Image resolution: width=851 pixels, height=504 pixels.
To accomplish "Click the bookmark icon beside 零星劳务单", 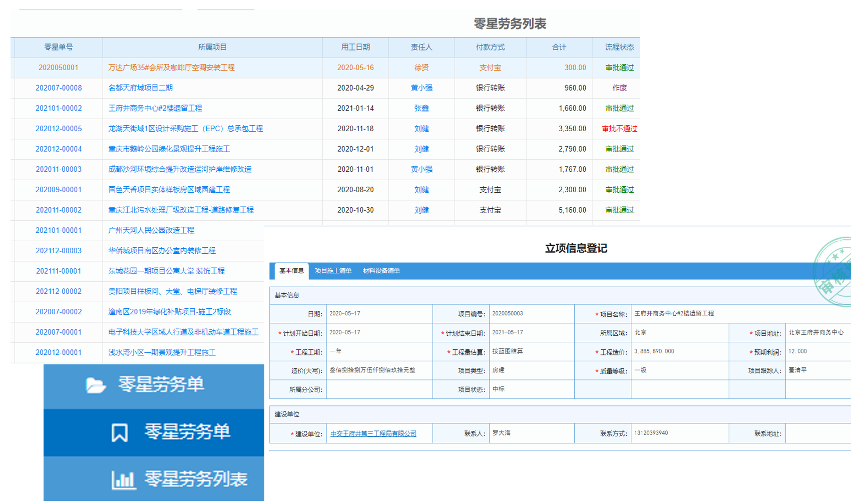I will pyautogui.click(x=119, y=432).
